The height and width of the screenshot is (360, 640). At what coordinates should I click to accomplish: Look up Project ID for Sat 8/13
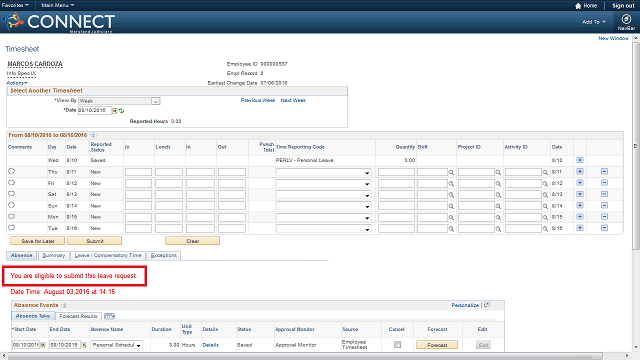(498, 195)
